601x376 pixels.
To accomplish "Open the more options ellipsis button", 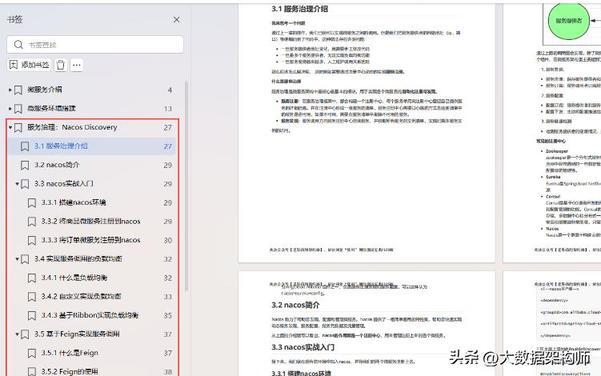I will pyautogui.click(x=77, y=65).
